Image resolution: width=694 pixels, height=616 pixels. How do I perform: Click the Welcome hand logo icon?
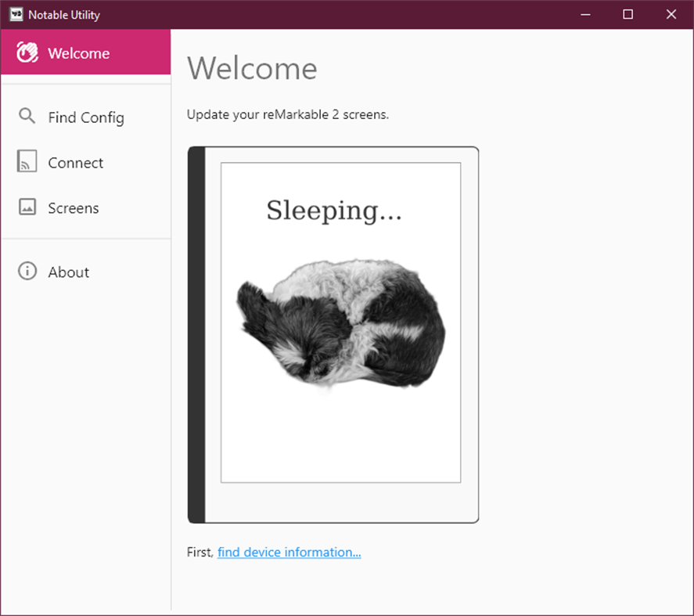click(27, 53)
